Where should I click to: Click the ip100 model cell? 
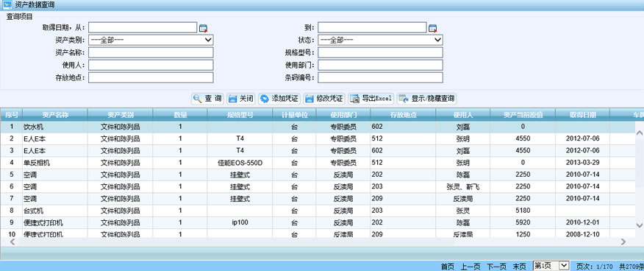point(240,222)
